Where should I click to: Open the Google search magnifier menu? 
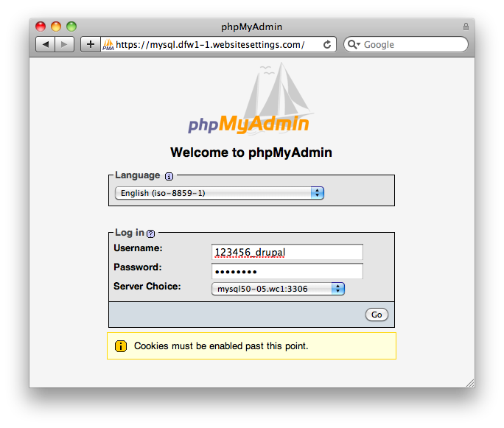click(x=354, y=44)
